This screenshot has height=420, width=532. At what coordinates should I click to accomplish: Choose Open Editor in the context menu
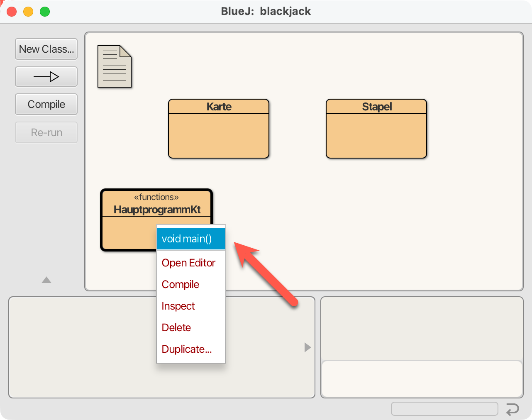pos(189,263)
